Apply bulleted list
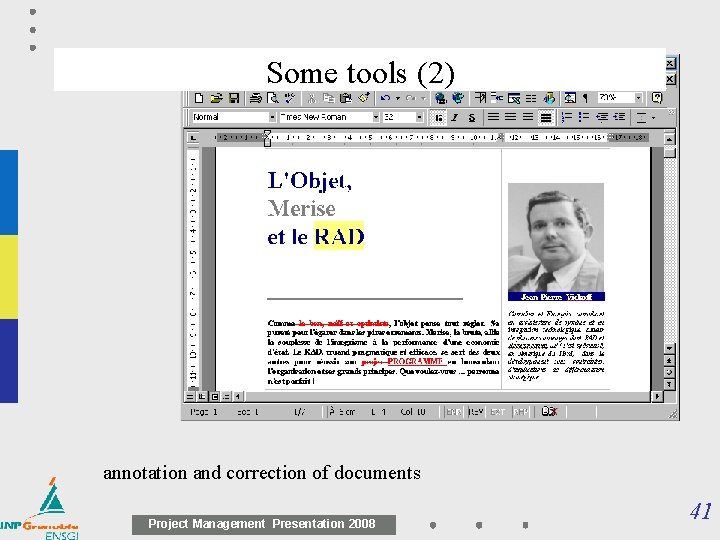 point(584,118)
